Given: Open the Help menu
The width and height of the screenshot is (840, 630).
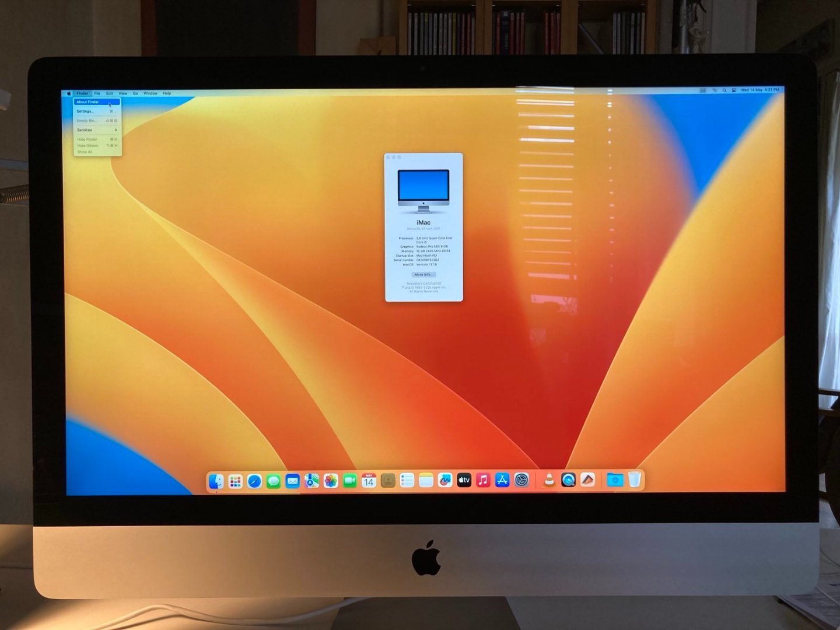Looking at the screenshot, I should pos(167,93).
